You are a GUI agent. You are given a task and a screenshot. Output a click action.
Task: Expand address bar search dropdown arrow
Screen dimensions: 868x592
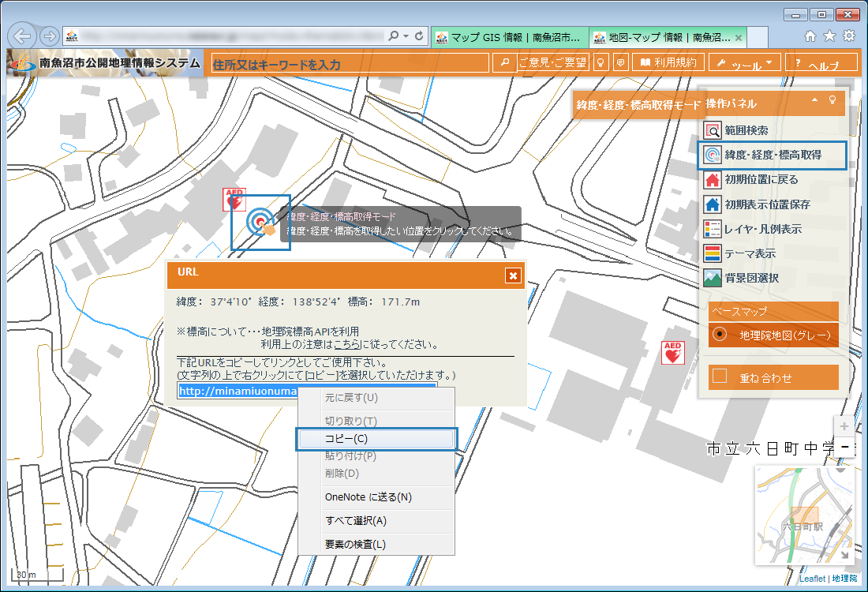pyautogui.click(x=406, y=36)
